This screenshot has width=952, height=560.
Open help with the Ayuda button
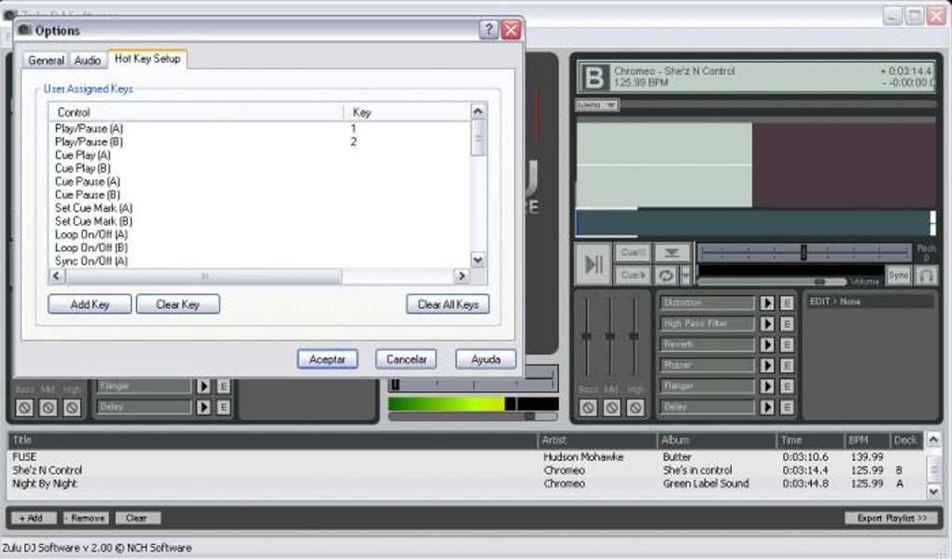[485, 359]
